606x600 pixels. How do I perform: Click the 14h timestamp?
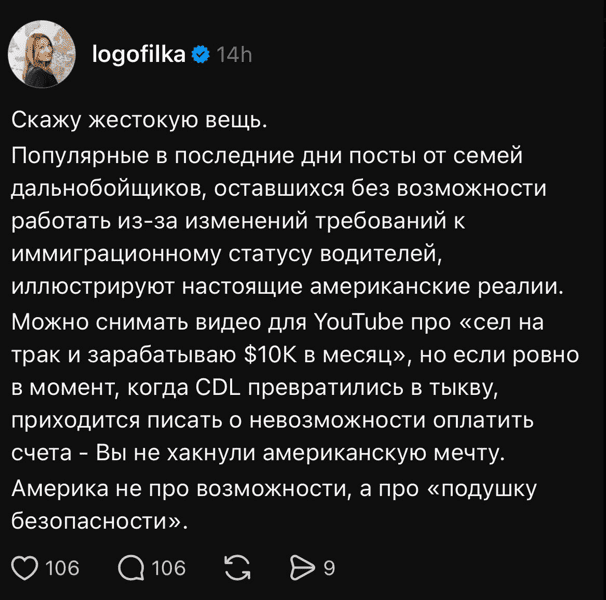click(234, 55)
